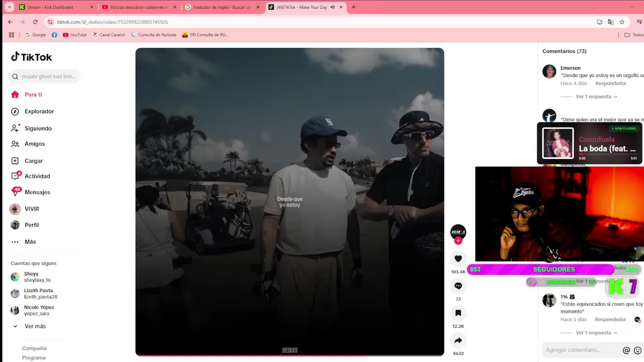Open the Chrome apps grid
This screenshot has height=362, width=644.
pyautogui.click(x=12, y=35)
